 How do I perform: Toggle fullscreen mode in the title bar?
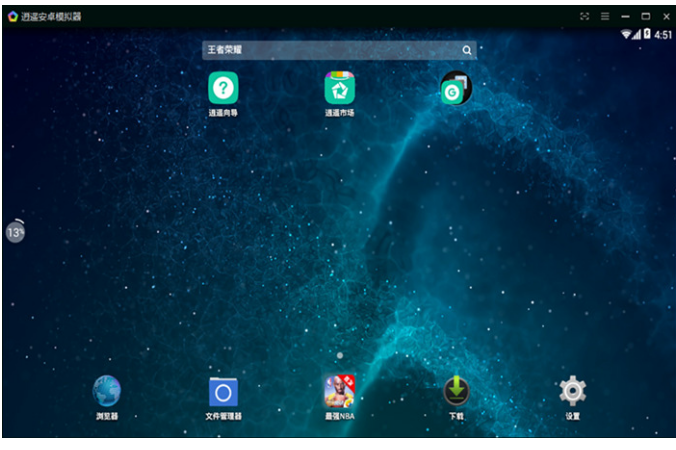pyautogui.click(x=585, y=16)
